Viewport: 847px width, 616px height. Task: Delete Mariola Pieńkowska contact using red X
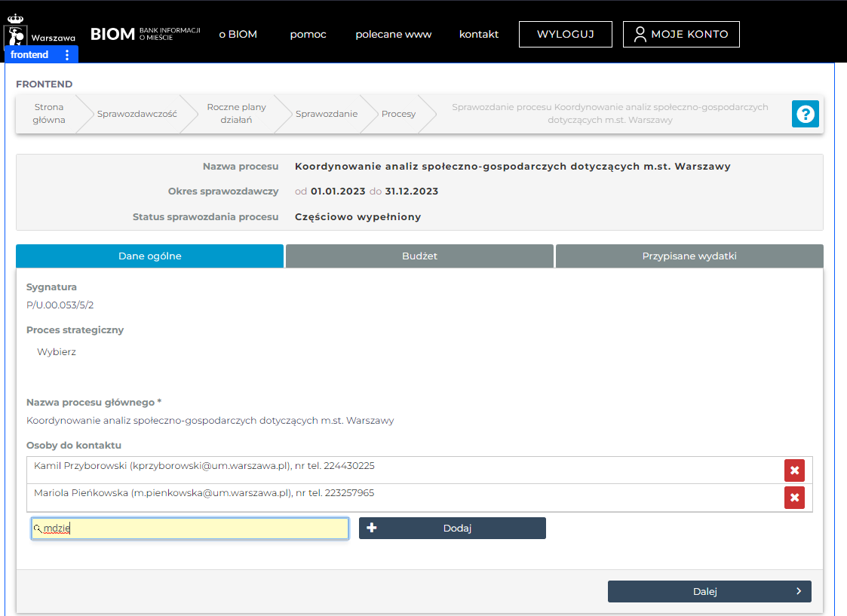coord(794,498)
